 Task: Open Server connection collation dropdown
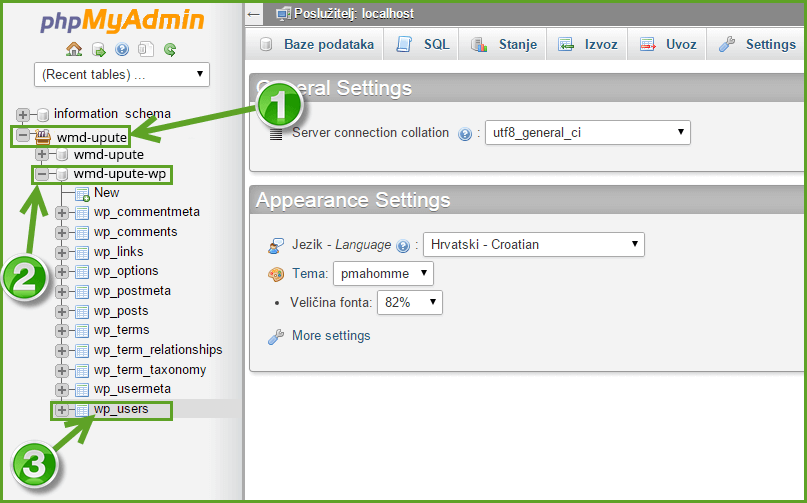pyautogui.click(x=588, y=133)
